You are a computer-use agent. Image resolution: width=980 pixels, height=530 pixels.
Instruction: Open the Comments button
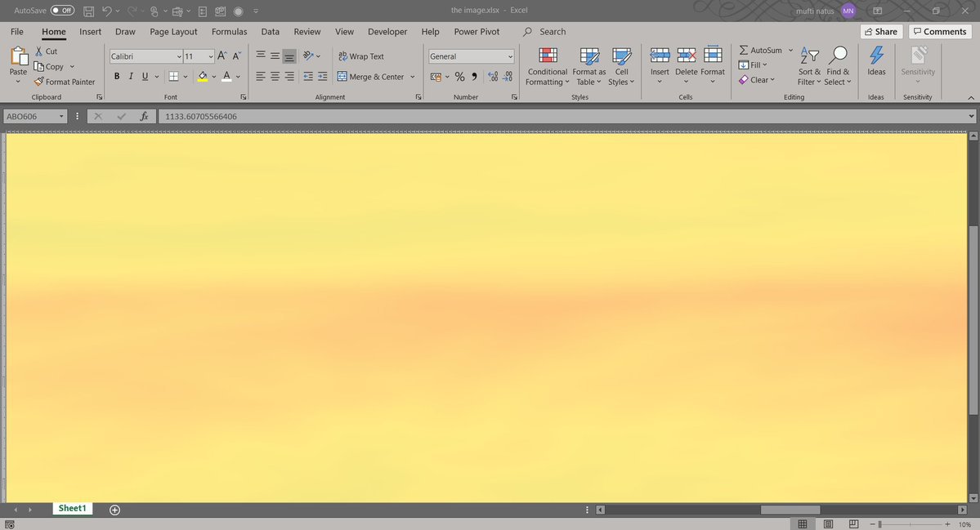939,32
